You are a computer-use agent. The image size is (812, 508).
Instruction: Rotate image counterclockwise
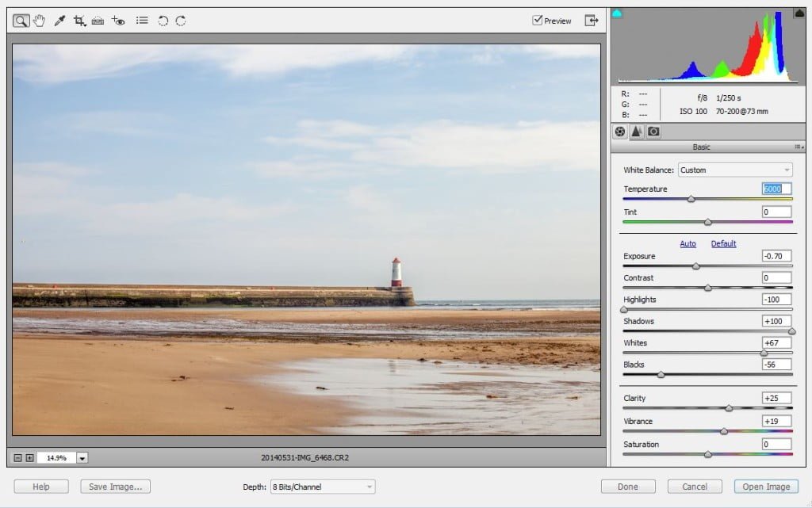coord(163,21)
